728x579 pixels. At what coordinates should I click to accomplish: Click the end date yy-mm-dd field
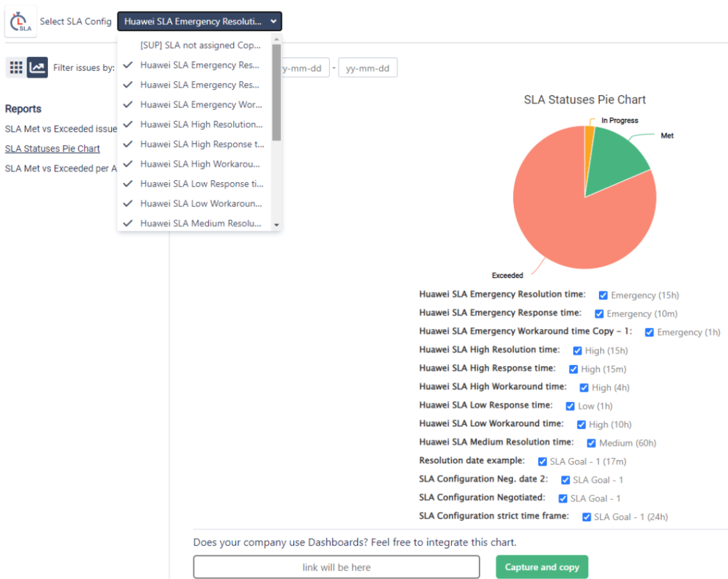(x=368, y=68)
